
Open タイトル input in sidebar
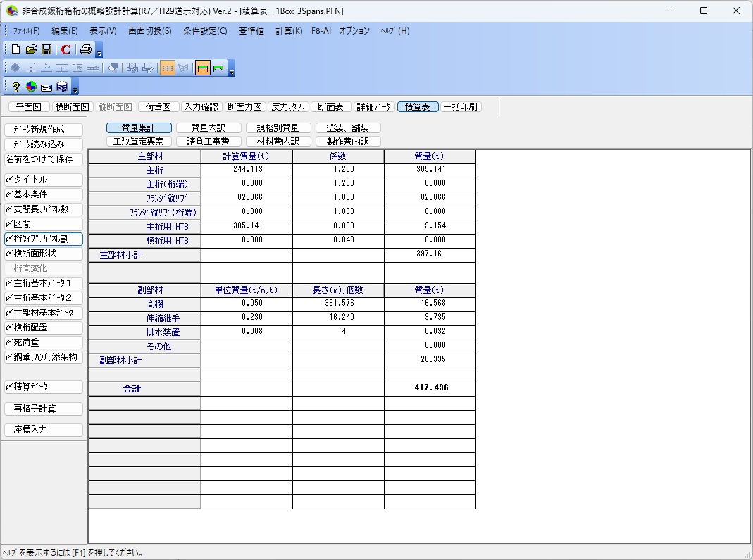click(x=44, y=180)
